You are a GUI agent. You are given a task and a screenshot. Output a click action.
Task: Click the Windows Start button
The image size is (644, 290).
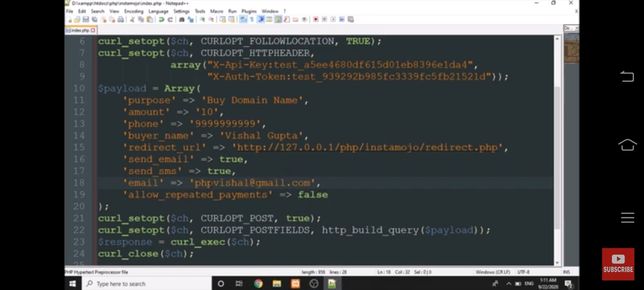[x=72, y=284]
